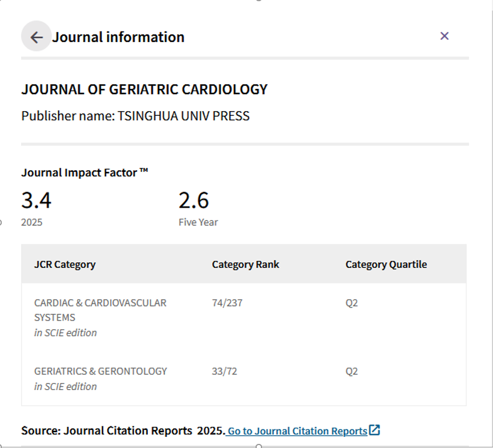The image size is (493, 448).
Task: Click the Q2 quartile for Cardiac category
Action: [x=351, y=303]
